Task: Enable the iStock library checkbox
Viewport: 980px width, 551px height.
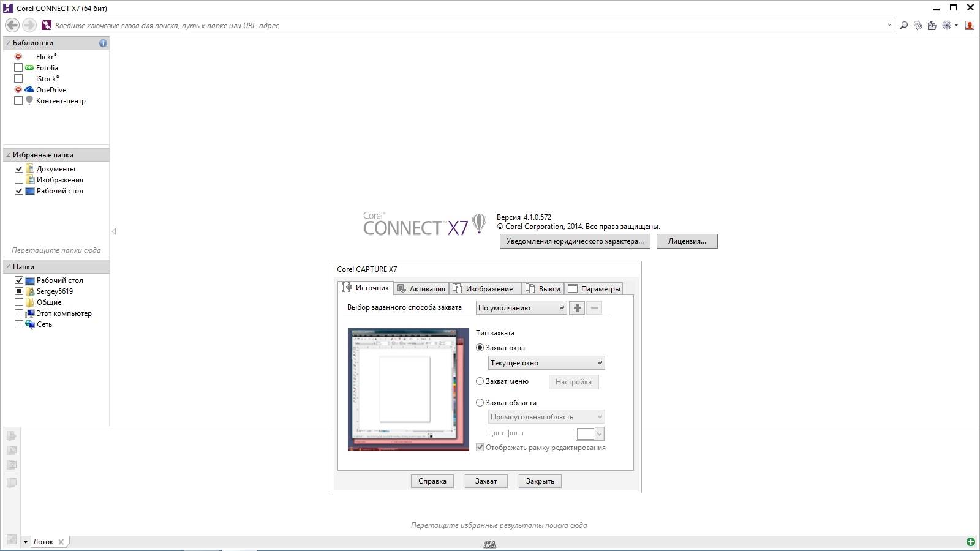Action: [x=18, y=78]
